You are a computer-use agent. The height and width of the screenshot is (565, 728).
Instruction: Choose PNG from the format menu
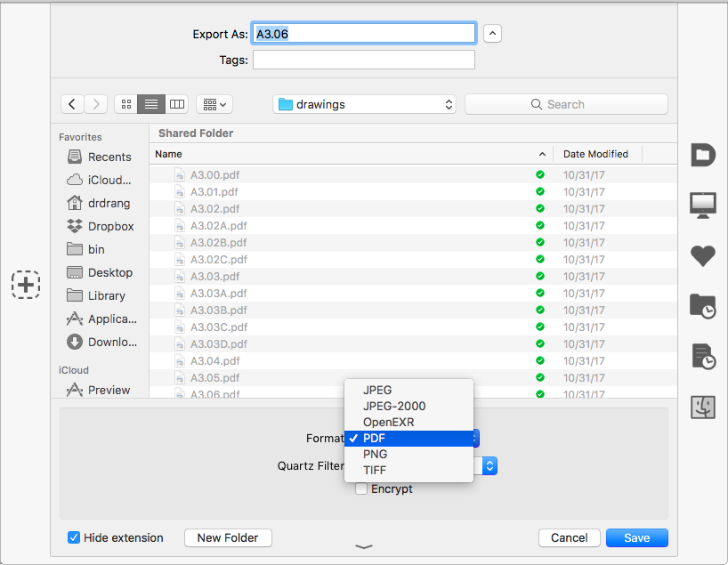[375, 454]
